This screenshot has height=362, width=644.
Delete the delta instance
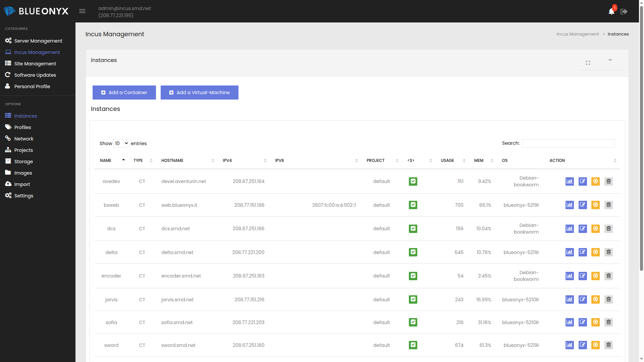608,252
